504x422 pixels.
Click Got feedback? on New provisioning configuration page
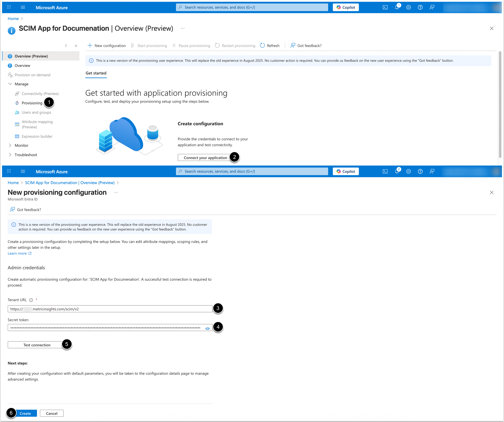point(26,210)
